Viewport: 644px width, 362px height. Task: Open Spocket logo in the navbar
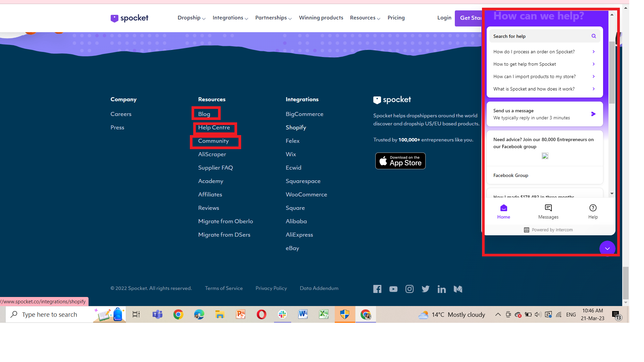pyautogui.click(x=129, y=18)
